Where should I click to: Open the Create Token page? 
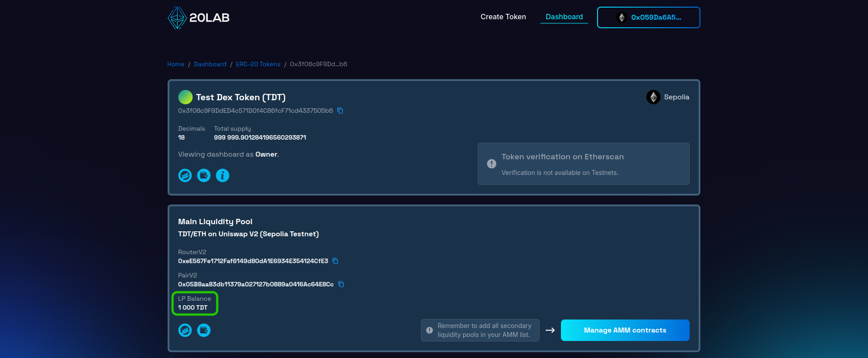(503, 17)
